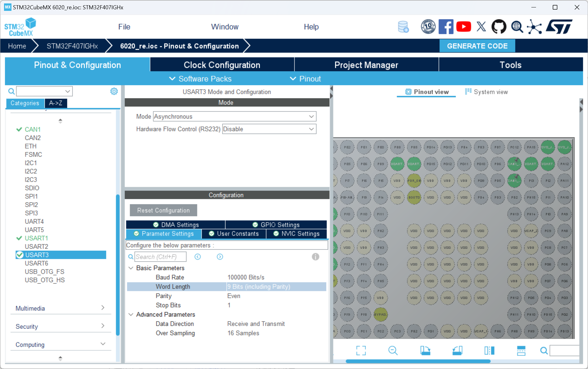Click the Reset Configuration button
The image size is (588, 369).
click(163, 210)
